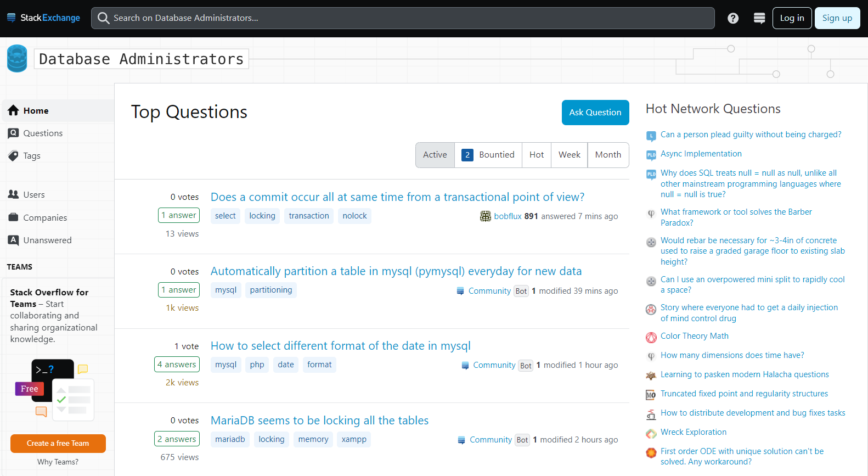This screenshot has height=476, width=868.
Task: Click the Tags sidebar icon
Action: tap(13, 156)
